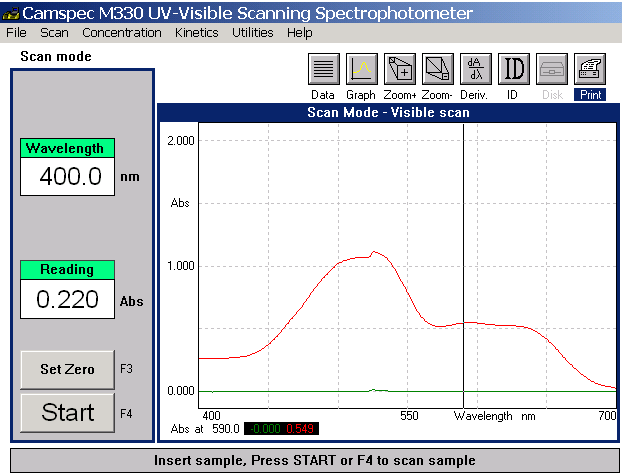The width and height of the screenshot is (622, 475).
Task: Click the green baseline absorbance value -0.000
Action: coord(265,429)
